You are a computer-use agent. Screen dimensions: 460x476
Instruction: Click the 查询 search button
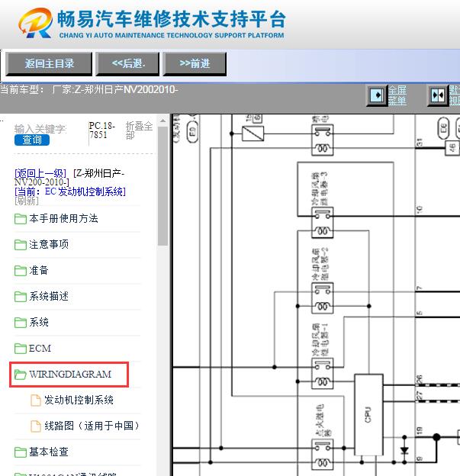pos(32,140)
